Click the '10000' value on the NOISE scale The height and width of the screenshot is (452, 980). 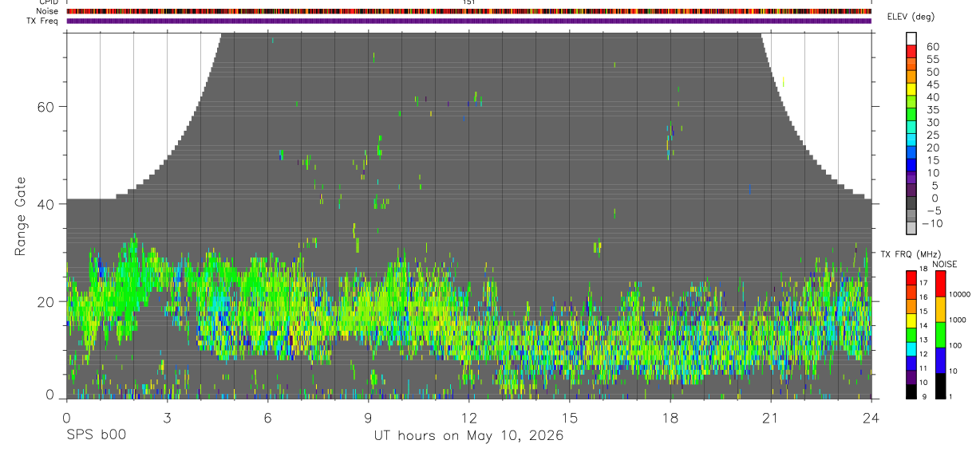point(958,294)
